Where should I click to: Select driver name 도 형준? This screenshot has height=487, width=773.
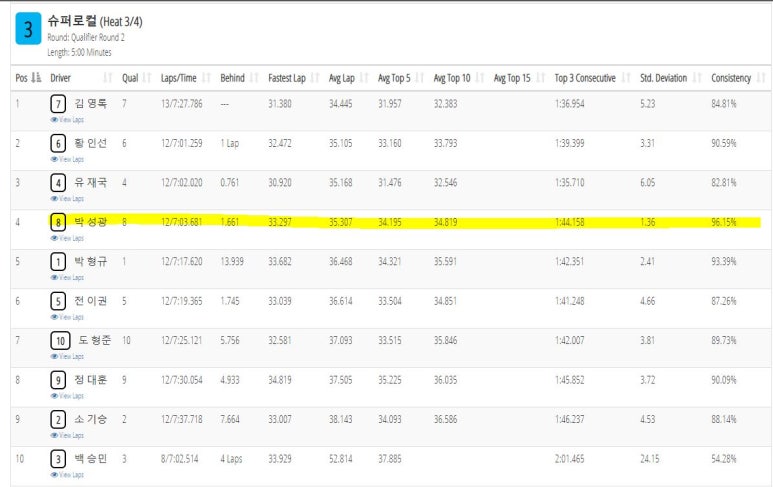coord(95,340)
